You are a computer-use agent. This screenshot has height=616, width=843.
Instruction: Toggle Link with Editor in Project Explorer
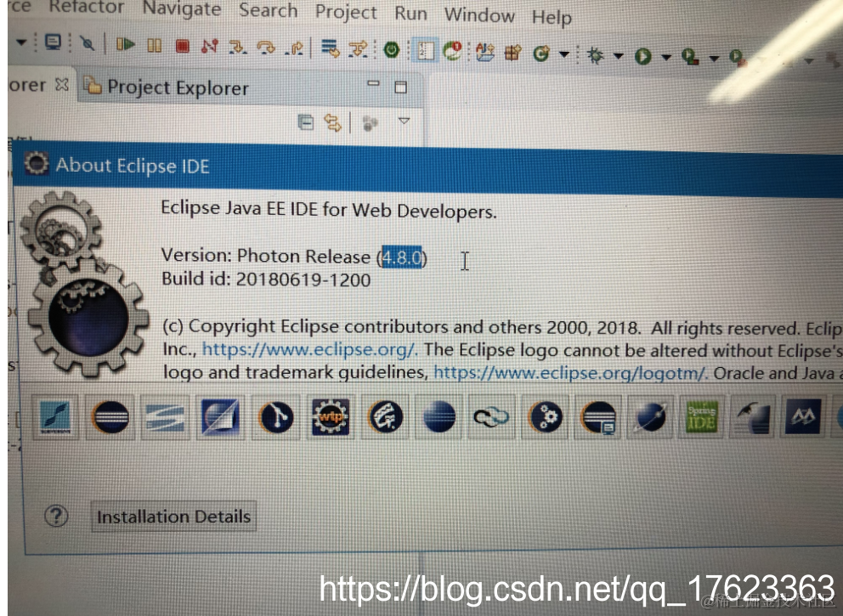tap(333, 123)
